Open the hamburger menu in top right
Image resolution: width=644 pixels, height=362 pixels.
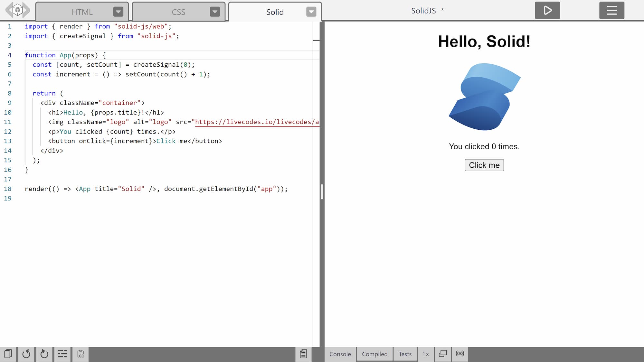(x=612, y=11)
